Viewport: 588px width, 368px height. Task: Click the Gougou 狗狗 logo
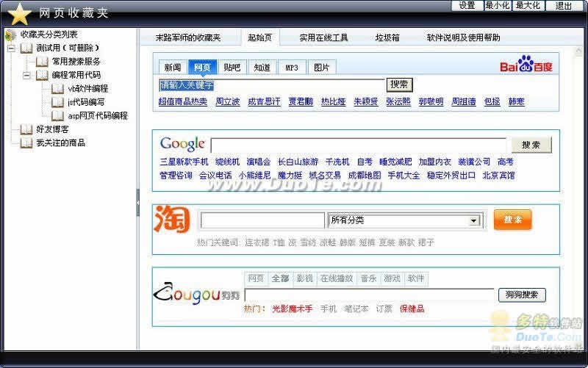196,293
